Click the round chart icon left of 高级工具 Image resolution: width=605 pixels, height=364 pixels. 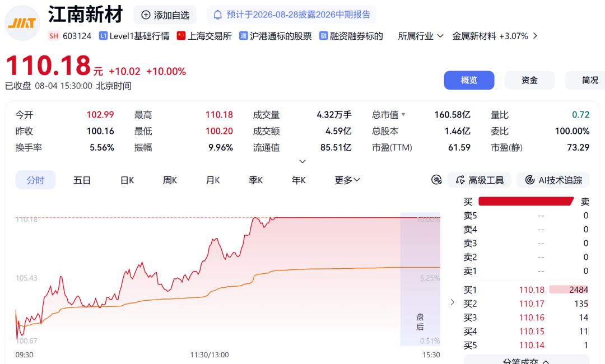436,180
